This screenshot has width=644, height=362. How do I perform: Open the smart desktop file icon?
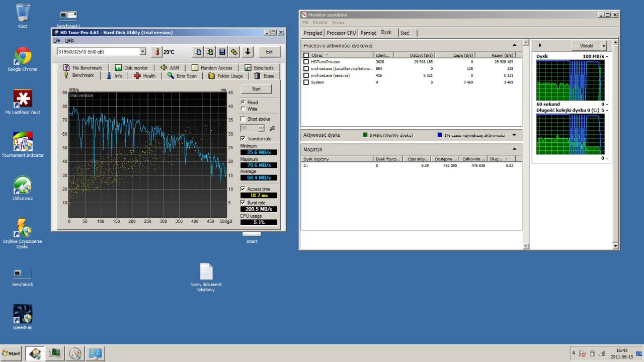[252, 237]
